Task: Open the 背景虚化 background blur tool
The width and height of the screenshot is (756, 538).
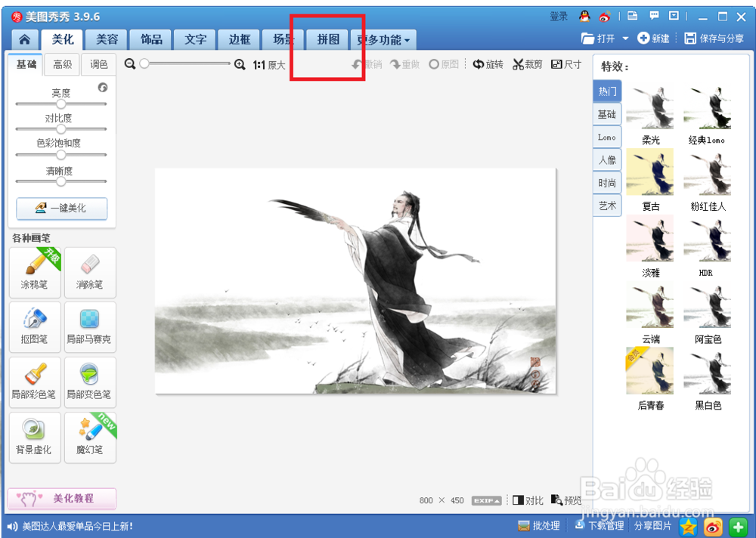Action: pyautogui.click(x=35, y=438)
